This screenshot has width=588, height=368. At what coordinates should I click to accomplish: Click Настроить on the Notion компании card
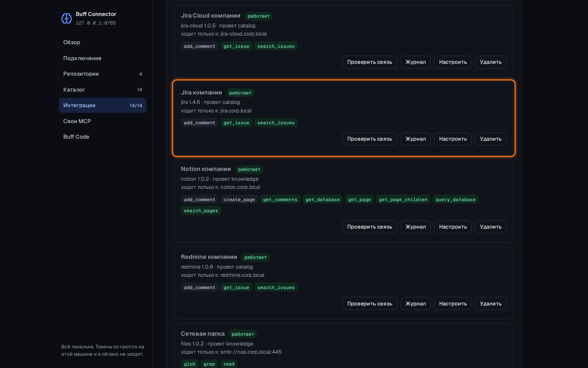[x=453, y=227]
